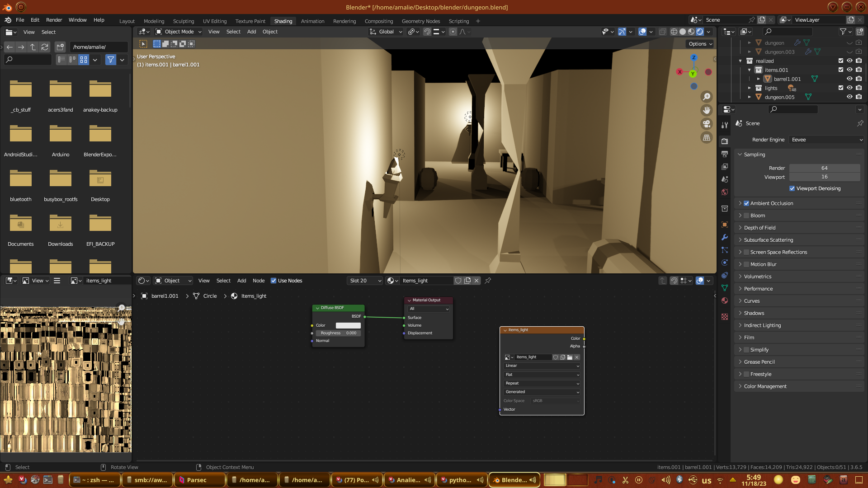Click the pan hand viewport icon
Screen dimensions: 868x488
[706, 110]
